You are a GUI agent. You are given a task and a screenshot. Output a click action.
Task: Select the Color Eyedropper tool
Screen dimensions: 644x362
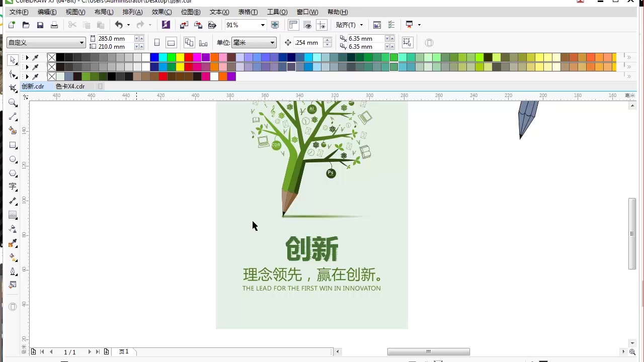click(x=13, y=243)
